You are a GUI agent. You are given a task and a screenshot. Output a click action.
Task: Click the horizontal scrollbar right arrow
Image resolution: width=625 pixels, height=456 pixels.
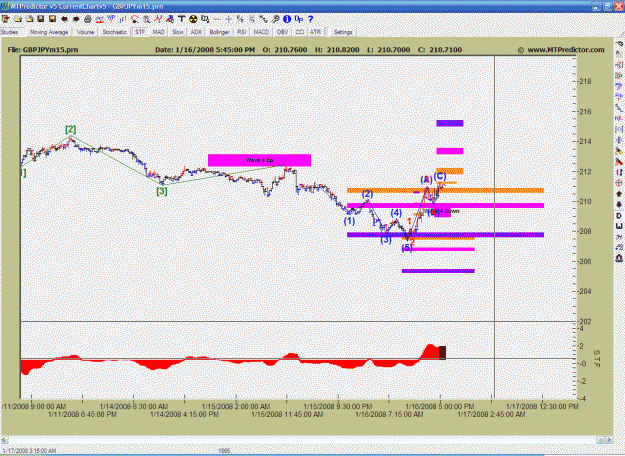(609, 440)
